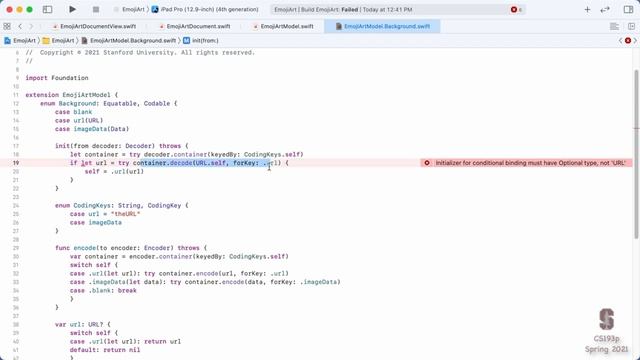Click the error icon in the inline message
This screenshot has width=640, height=360.
point(427,163)
